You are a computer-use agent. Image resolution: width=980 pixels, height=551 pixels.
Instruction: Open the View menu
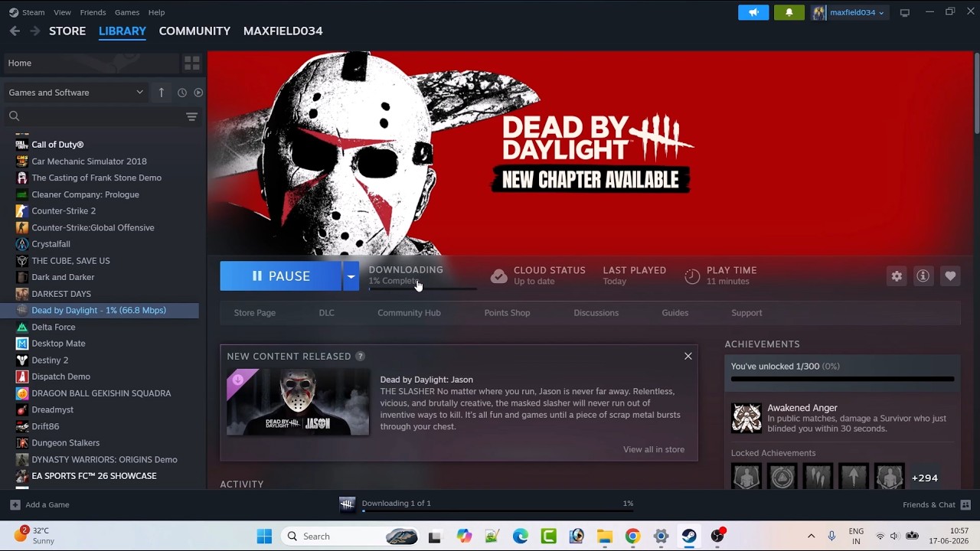pyautogui.click(x=62, y=12)
